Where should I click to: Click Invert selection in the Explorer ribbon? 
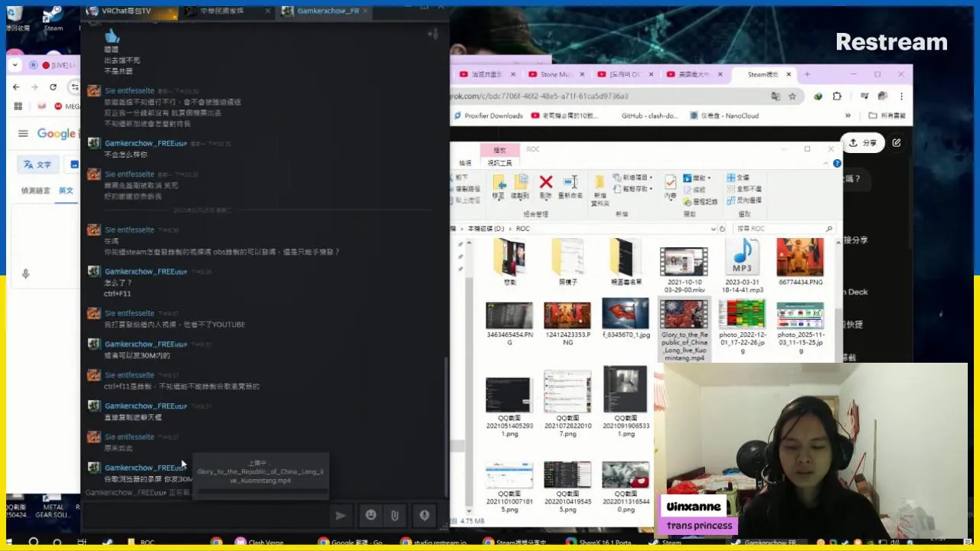tap(743, 201)
